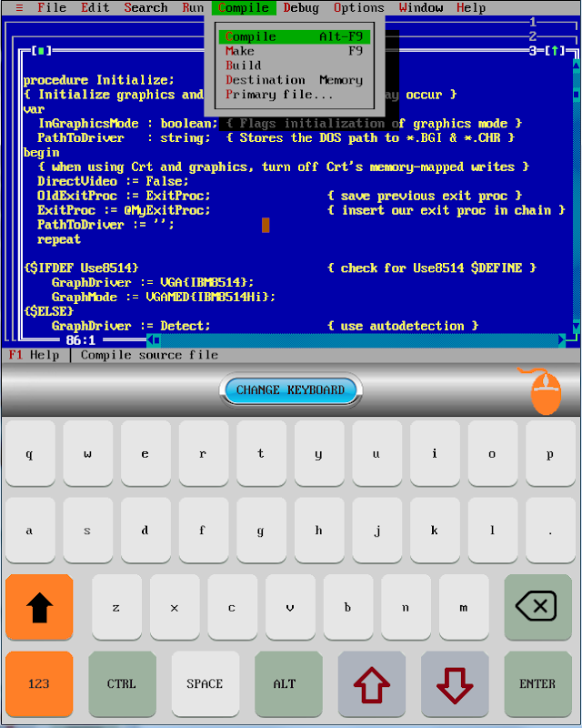Tap the o key
Image resolution: width=582 pixels, height=728 pixels.
pos(492,453)
